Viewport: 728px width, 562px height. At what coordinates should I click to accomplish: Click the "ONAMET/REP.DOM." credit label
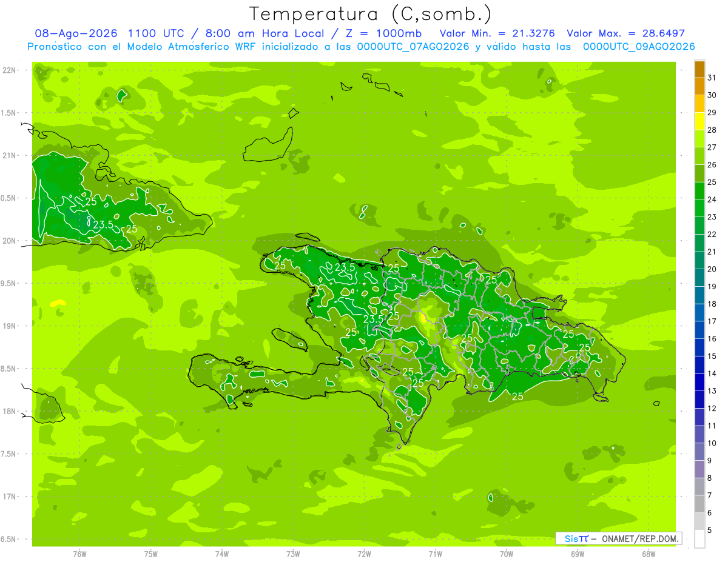(641, 538)
